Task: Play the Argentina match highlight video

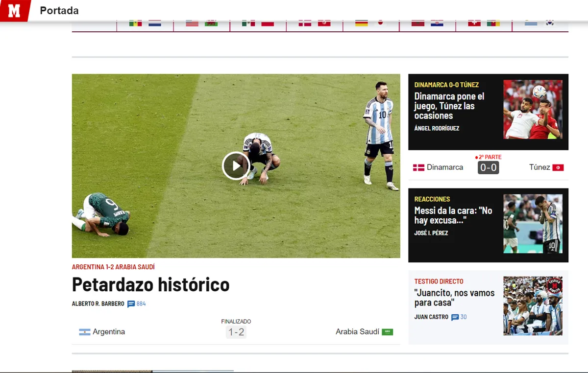Action: click(x=236, y=165)
